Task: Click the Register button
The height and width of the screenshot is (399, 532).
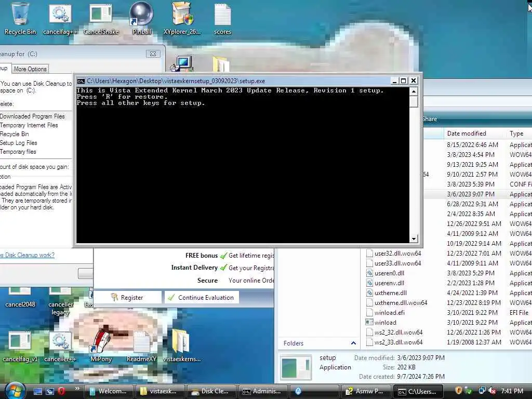Action: click(128, 298)
